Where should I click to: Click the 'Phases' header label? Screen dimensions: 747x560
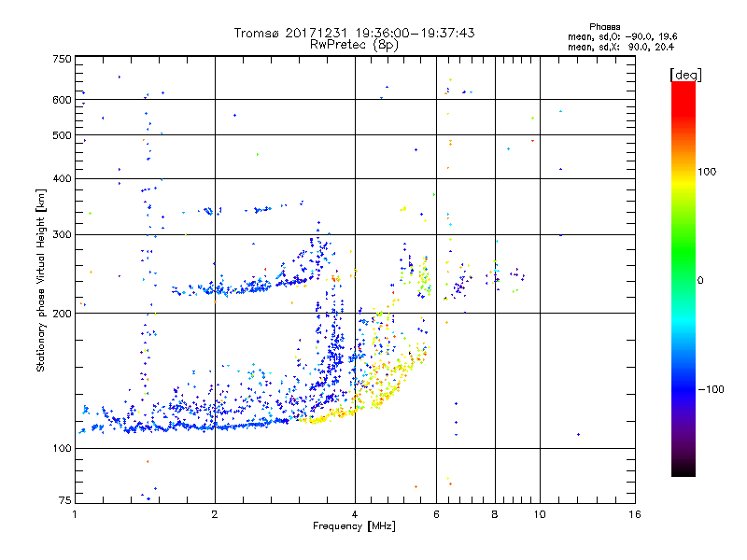[604, 27]
